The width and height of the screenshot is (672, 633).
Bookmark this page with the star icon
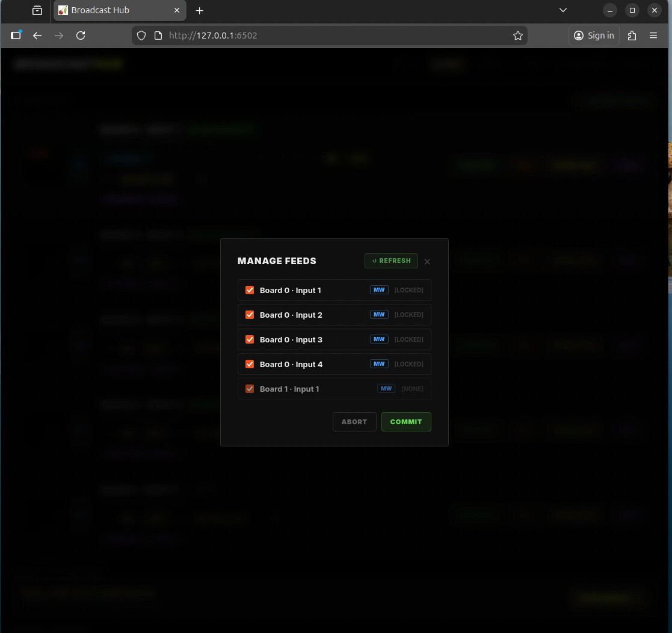click(517, 36)
